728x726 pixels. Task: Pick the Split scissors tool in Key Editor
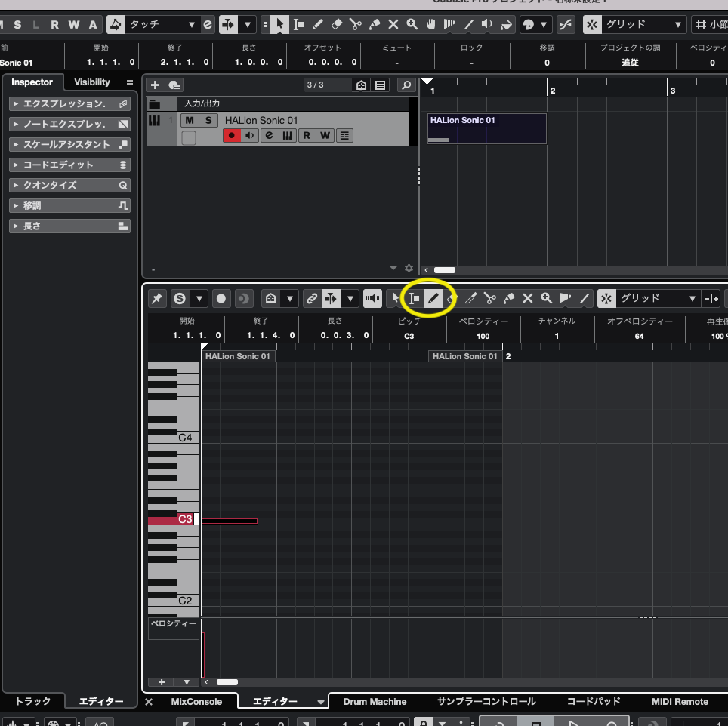tap(490, 298)
